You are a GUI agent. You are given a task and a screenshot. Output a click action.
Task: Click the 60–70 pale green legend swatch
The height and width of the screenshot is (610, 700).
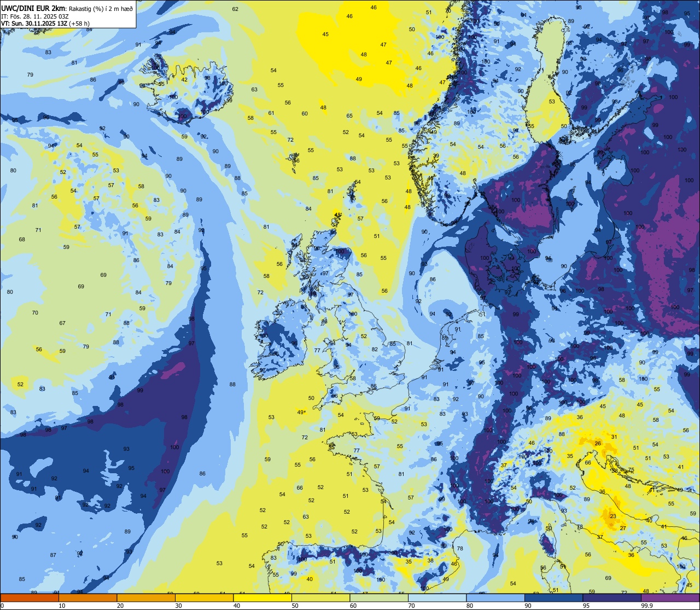point(379,597)
